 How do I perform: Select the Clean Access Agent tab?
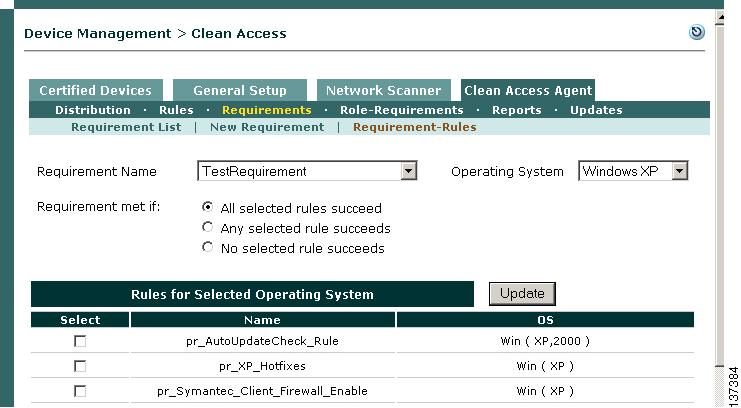528,90
